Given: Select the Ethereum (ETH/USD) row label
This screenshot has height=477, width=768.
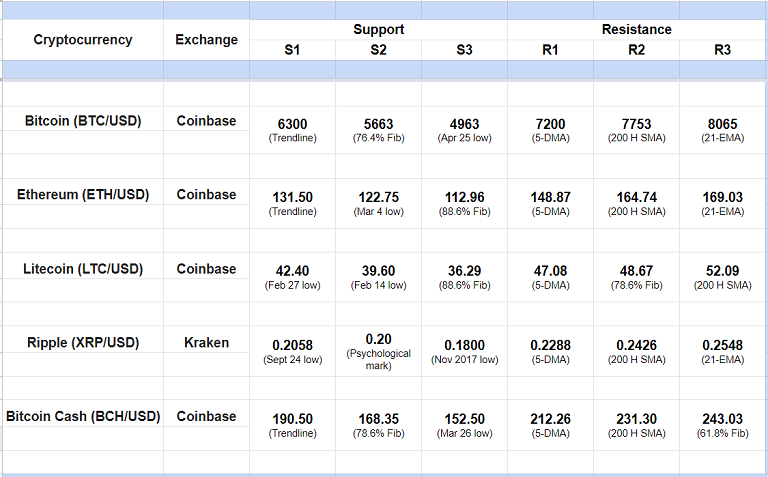Looking at the screenshot, I should tap(82, 195).
